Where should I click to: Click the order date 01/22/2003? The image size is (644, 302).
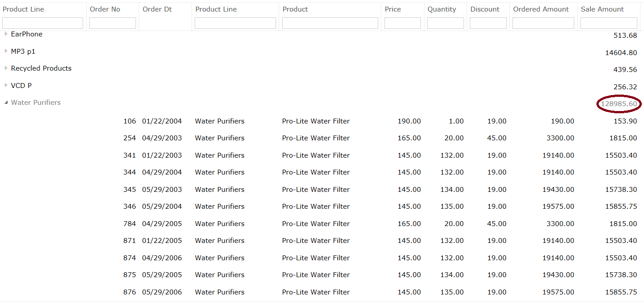pos(162,155)
